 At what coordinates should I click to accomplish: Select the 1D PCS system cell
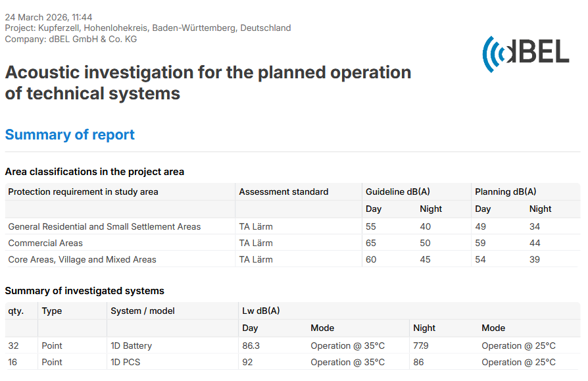[125, 362]
